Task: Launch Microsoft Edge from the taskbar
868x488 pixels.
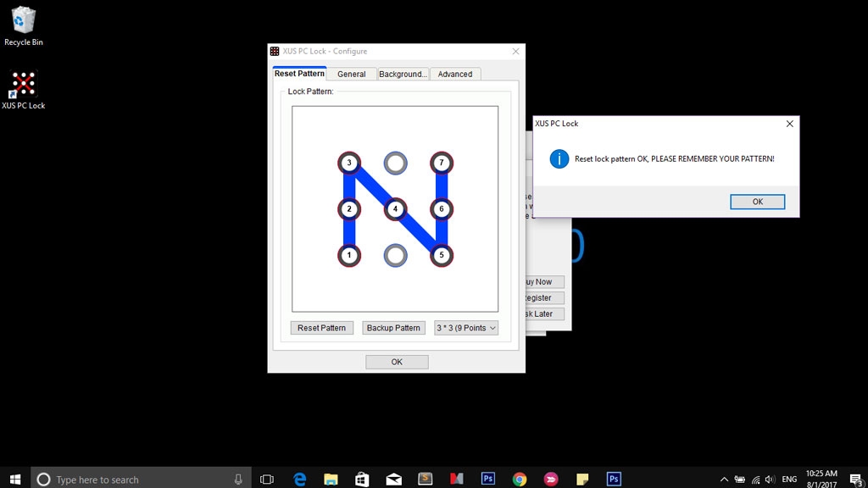Action: tap(299, 480)
